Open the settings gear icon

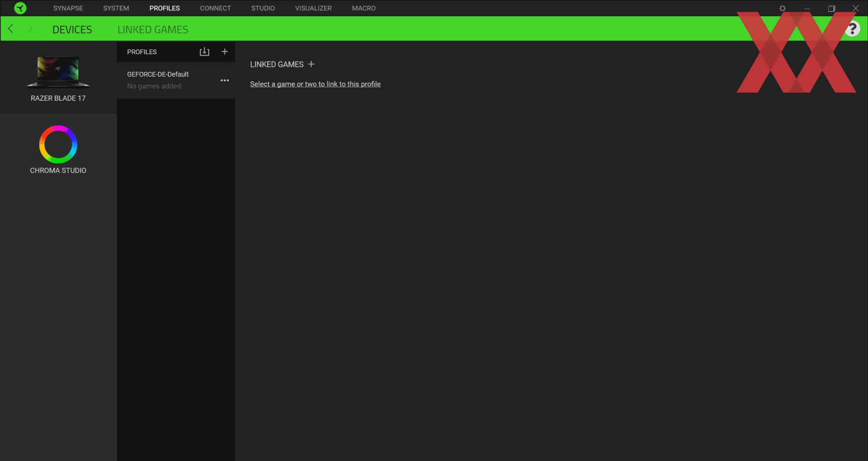pos(783,8)
